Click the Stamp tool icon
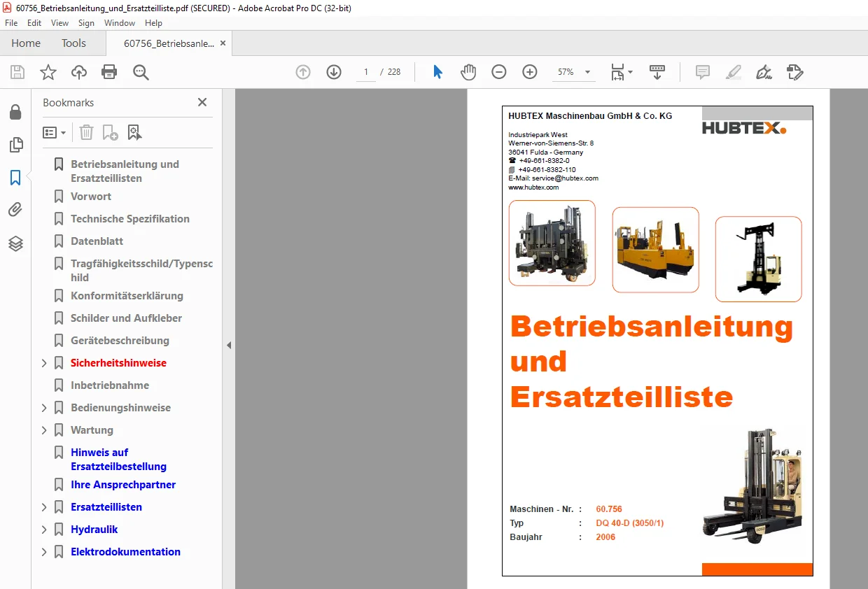The width and height of the screenshot is (868, 589). tap(794, 72)
